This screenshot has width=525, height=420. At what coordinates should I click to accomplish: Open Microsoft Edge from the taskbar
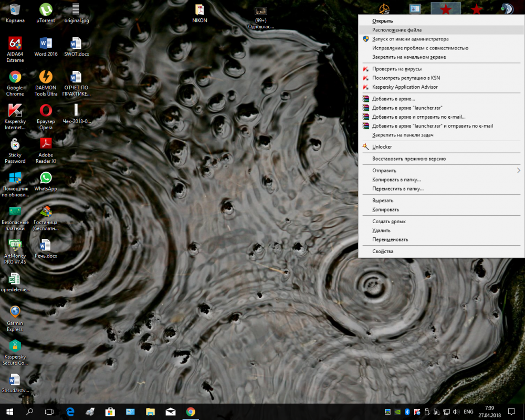[x=70, y=412]
